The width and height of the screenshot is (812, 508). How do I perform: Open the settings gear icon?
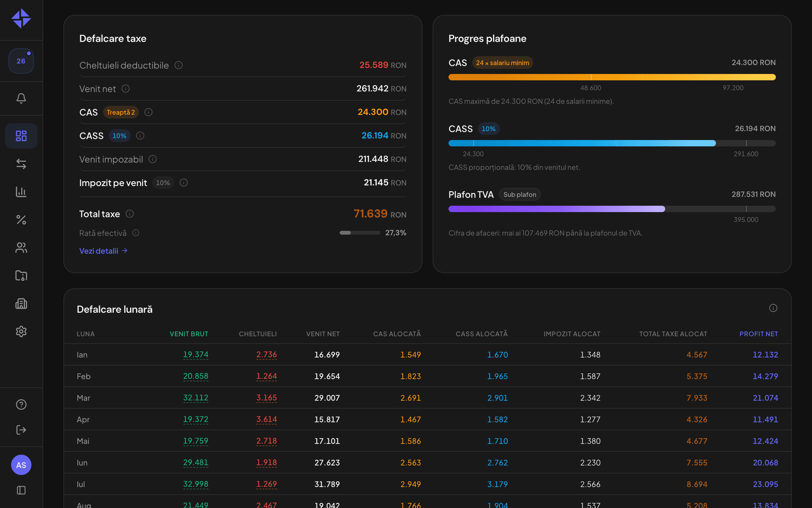(x=21, y=331)
